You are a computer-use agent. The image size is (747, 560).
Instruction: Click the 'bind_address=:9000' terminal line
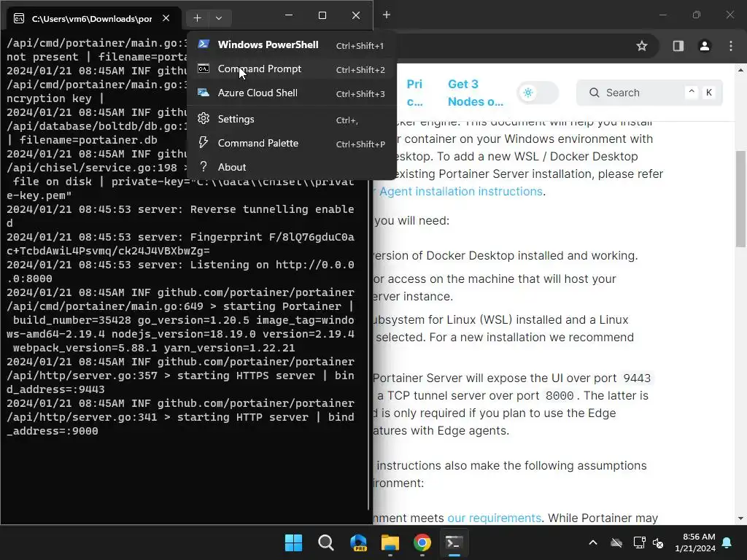pos(180,424)
